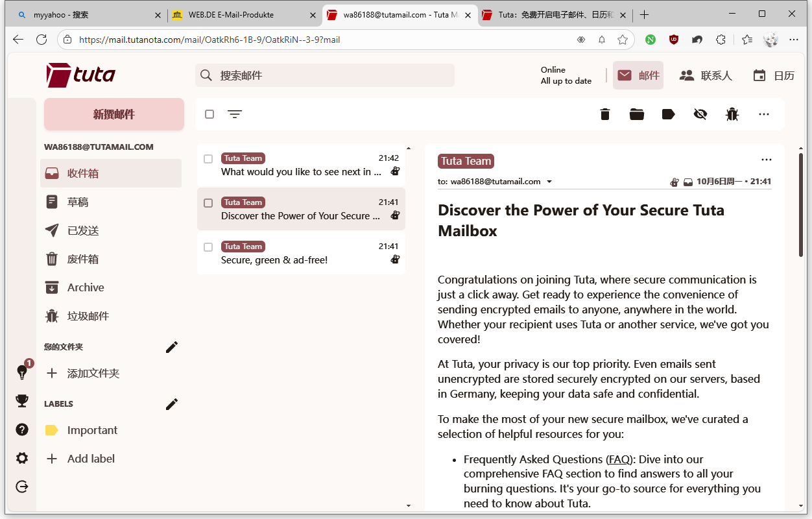Open the FAQ link in email body

(x=619, y=459)
